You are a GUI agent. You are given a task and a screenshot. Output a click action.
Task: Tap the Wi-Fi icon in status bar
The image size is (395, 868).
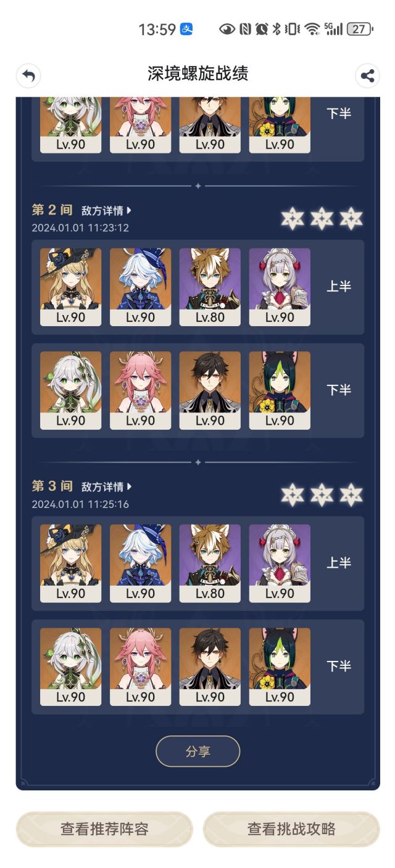click(x=312, y=29)
